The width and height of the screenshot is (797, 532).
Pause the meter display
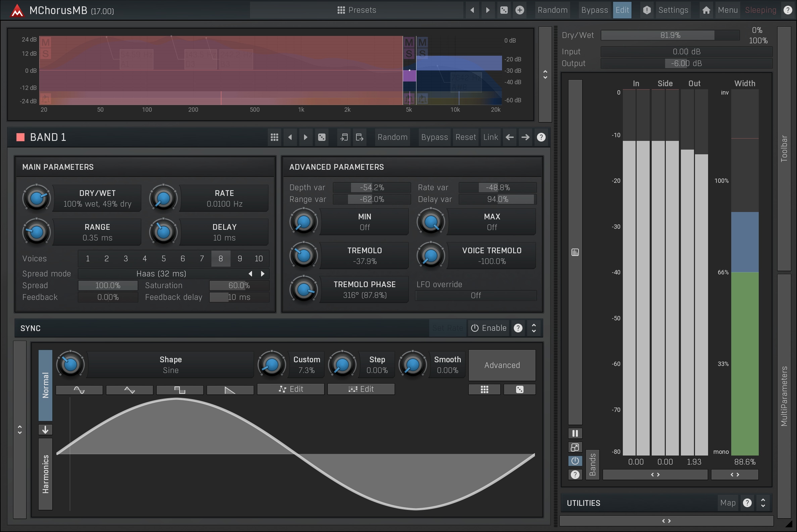[575, 433]
